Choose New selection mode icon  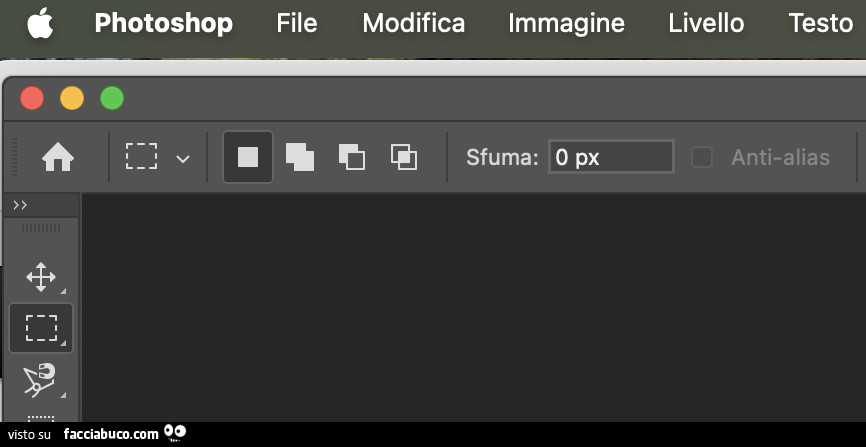tap(248, 157)
